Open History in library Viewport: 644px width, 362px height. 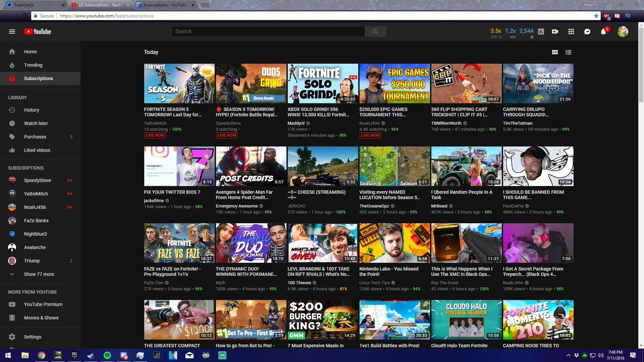click(40, 110)
